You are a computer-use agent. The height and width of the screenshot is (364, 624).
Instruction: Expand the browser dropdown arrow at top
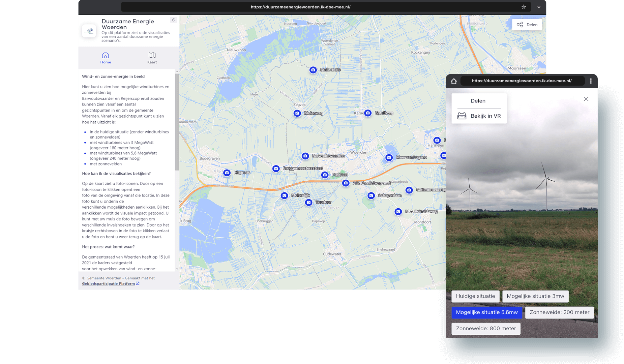point(539,7)
